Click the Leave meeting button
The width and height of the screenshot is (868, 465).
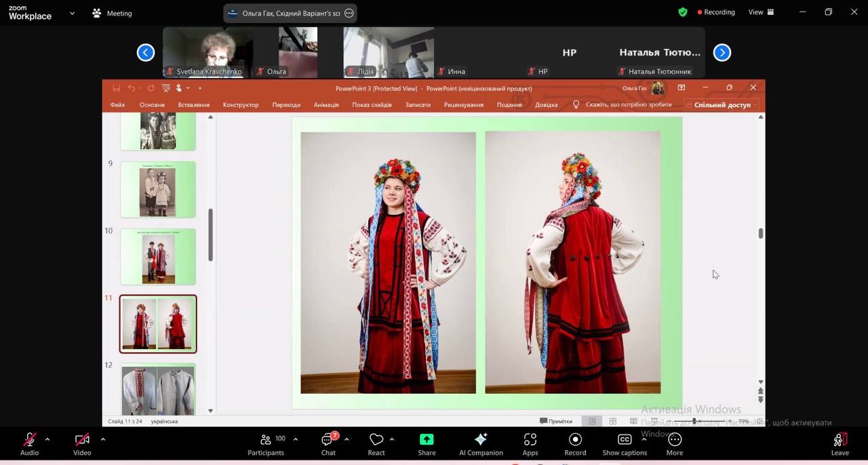click(x=840, y=444)
